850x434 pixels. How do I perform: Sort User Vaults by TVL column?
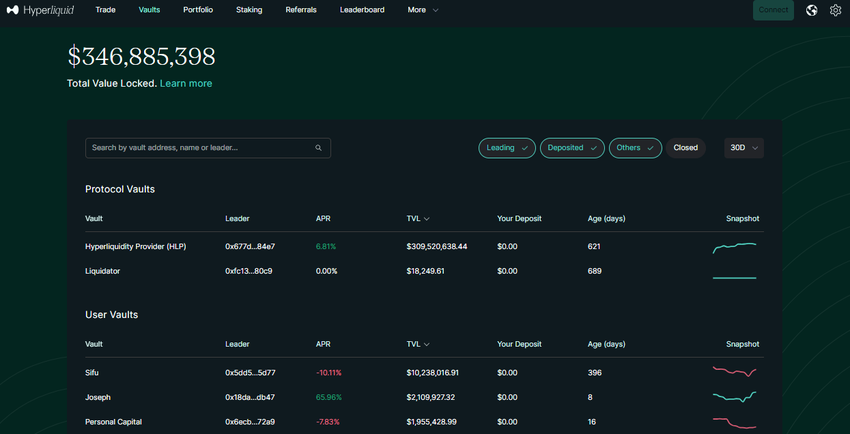point(418,344)
